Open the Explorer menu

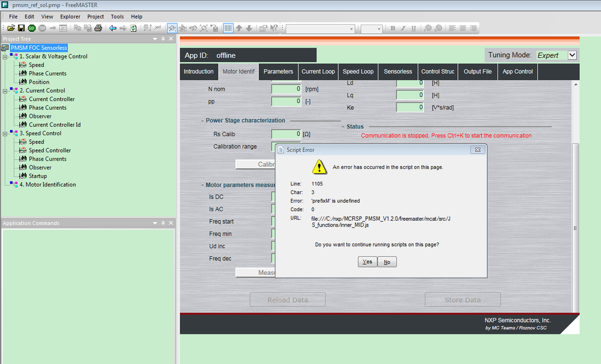point(70,16)
